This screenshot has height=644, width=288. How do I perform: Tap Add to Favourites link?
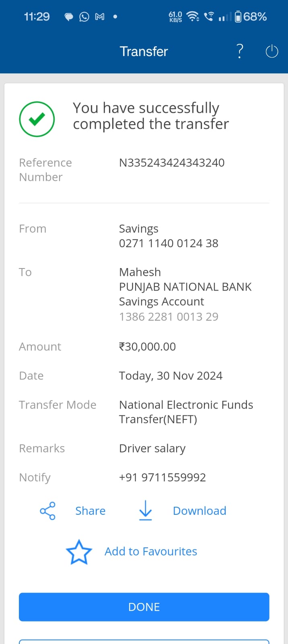point(151,551)
